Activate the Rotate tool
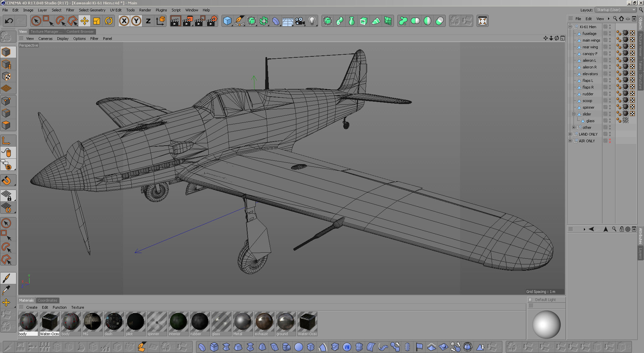 [109, 21]
